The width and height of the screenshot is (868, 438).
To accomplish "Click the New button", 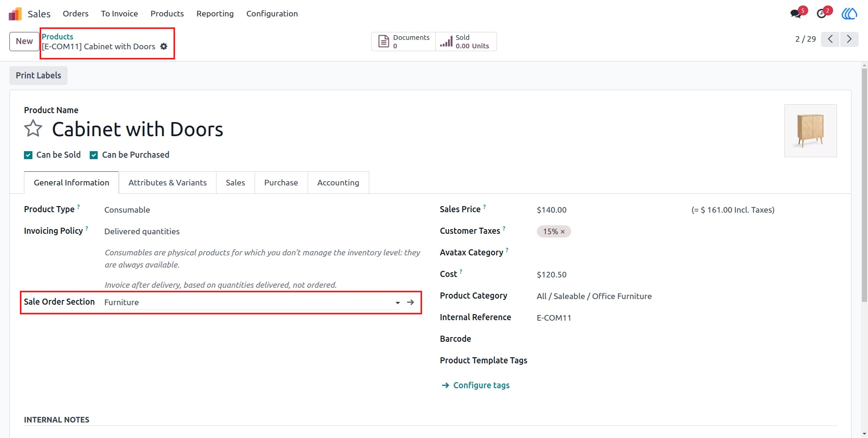I will point(24,41).
